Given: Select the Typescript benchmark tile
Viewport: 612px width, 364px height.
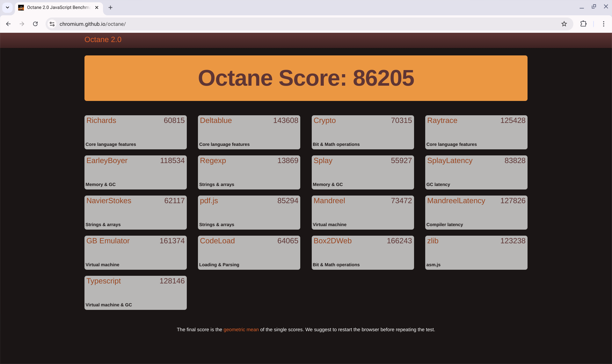Looking at the screenshot, I should (135, 293).
